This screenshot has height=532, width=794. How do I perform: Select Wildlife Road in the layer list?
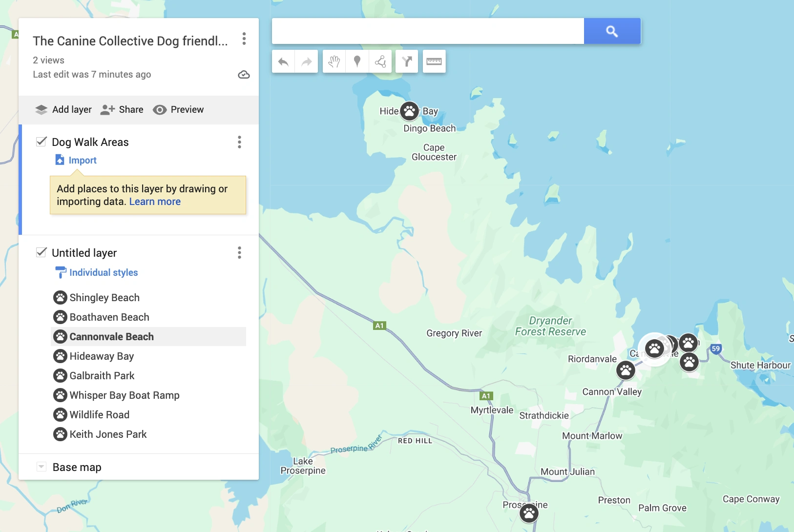pos(148,414)
